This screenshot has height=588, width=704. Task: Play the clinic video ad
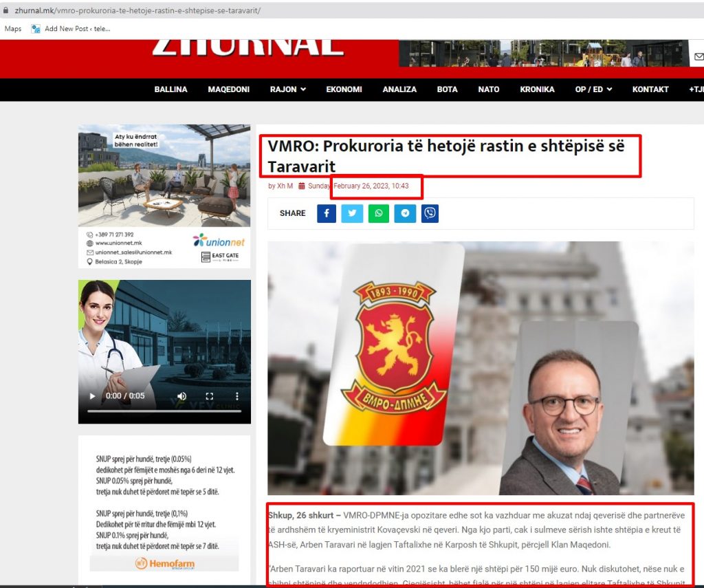coord(92,395)
